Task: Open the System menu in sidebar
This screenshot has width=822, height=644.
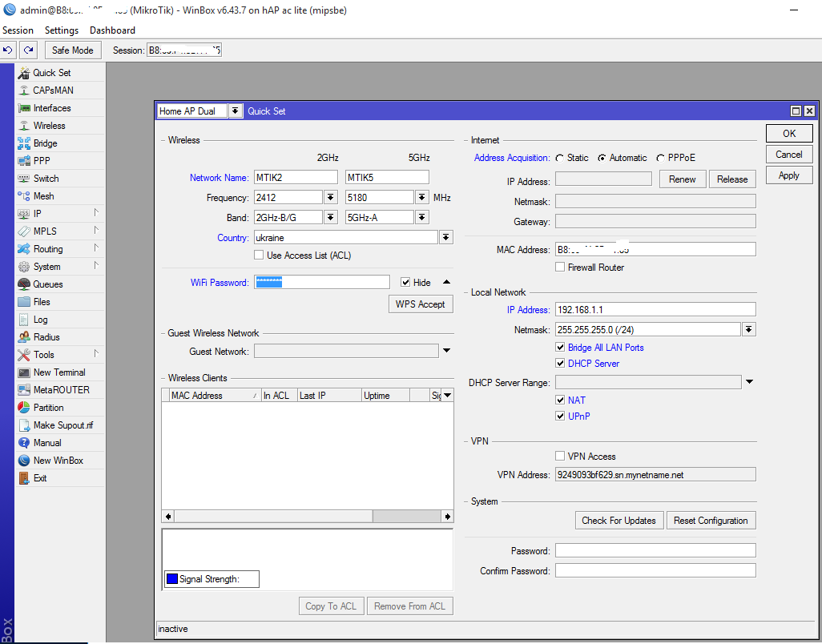Action: click(60, 267)
